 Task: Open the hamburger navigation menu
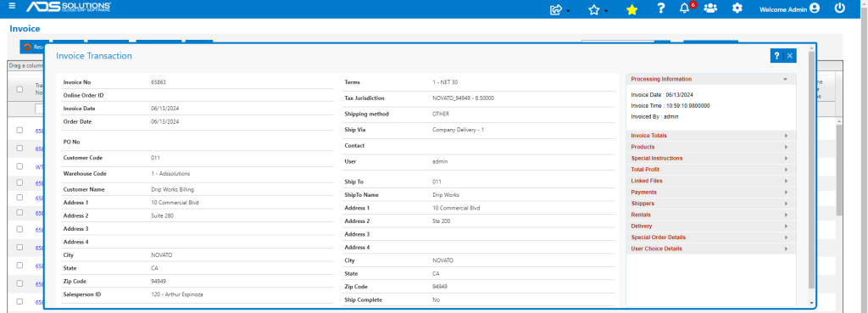click(x=12, y=6)
